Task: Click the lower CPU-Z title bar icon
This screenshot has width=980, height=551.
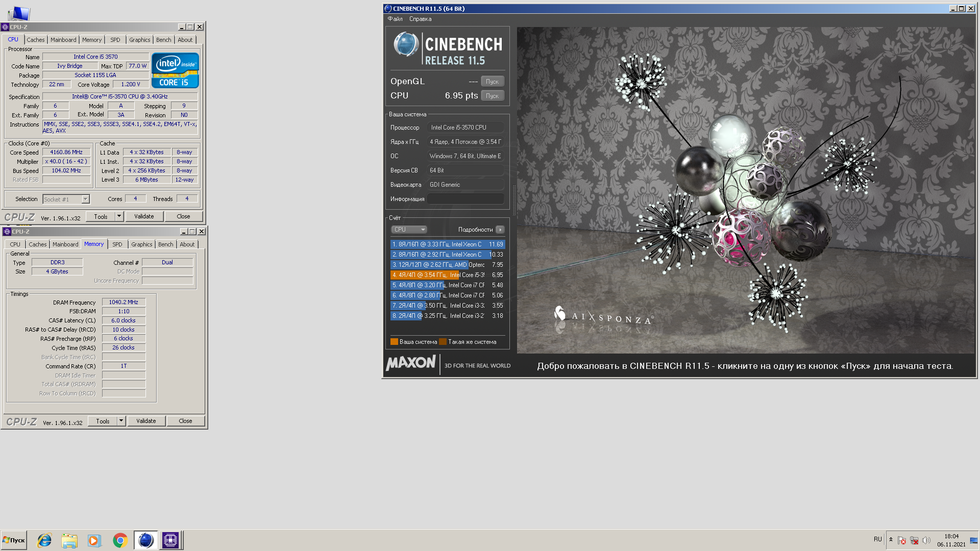Action: [7, 232]
